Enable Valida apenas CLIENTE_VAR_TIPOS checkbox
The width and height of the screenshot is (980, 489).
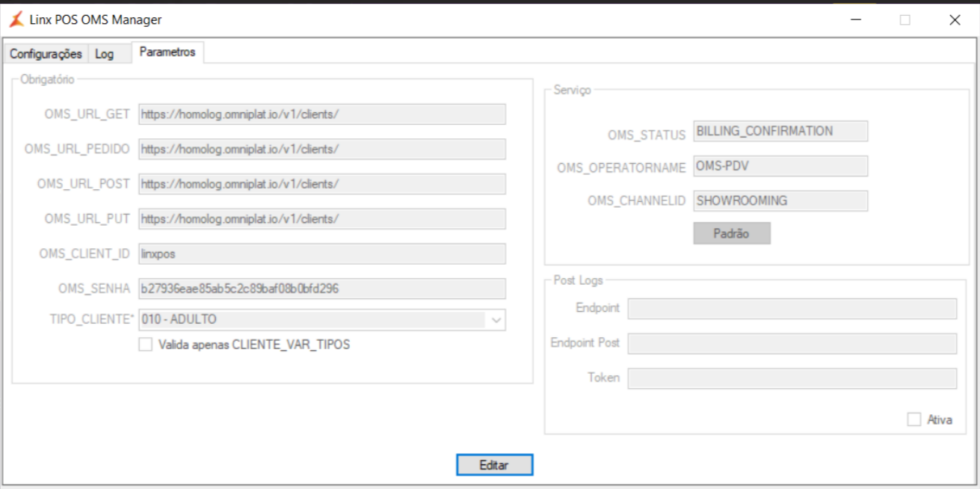pos(145,345)
